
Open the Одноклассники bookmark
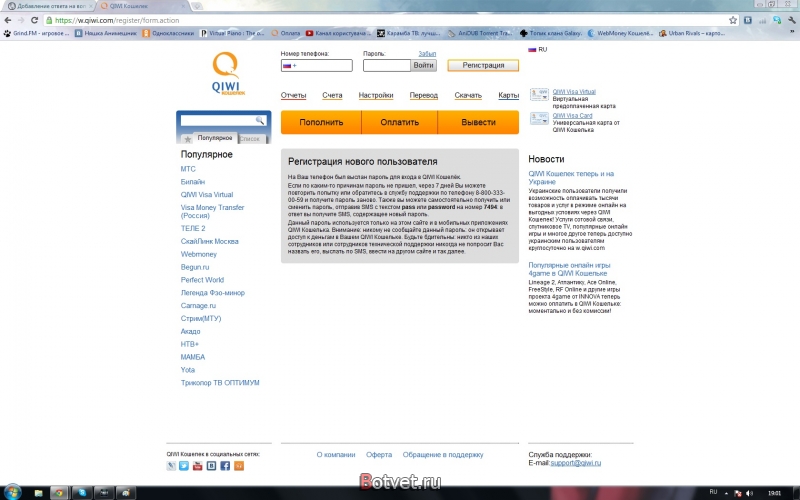(x=168, y=33)
